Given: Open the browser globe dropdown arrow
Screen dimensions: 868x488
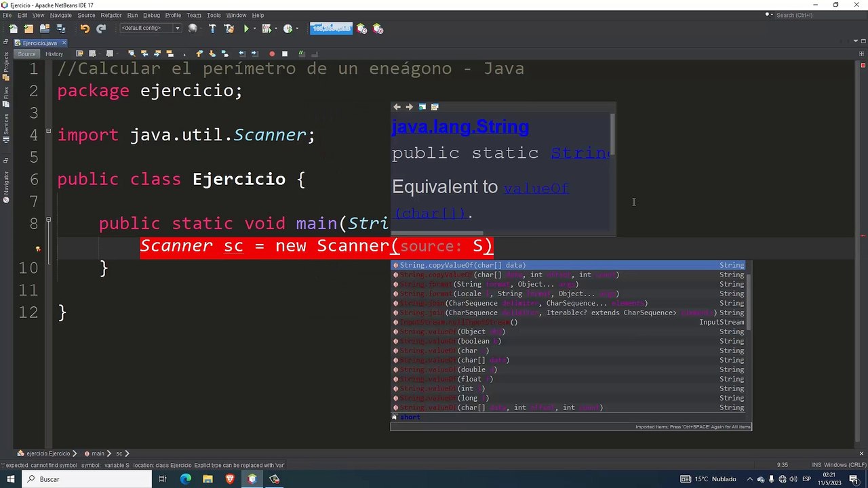Looking at the screenshot, I should pyautogui.click(x=201, y=28).
